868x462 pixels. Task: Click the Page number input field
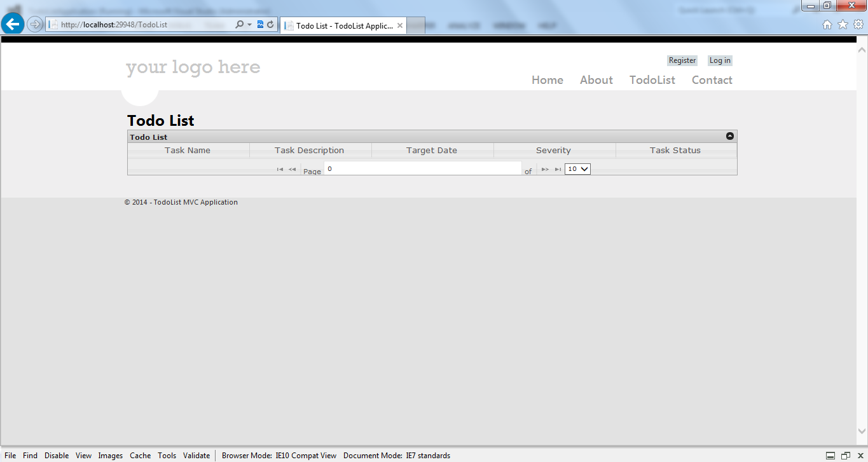click(423, 168)
